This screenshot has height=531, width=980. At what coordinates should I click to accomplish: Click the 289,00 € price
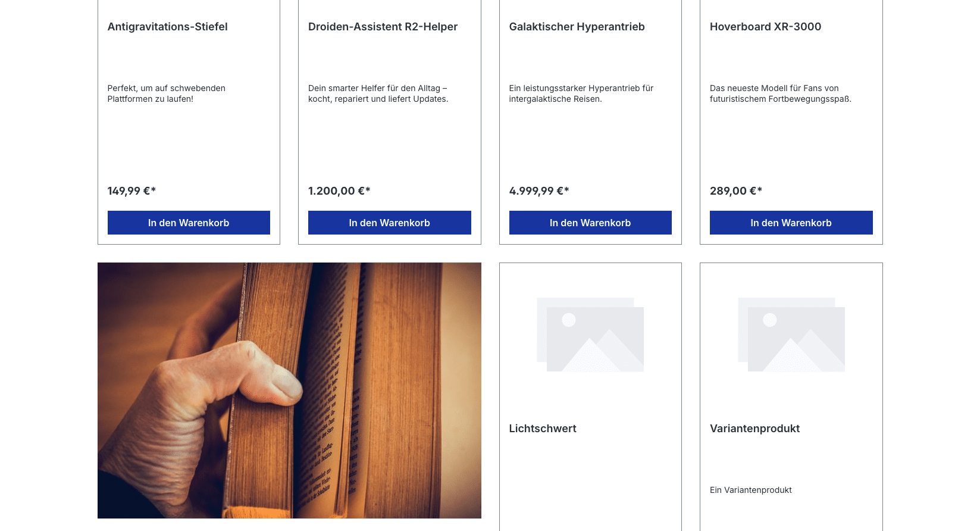736,191
